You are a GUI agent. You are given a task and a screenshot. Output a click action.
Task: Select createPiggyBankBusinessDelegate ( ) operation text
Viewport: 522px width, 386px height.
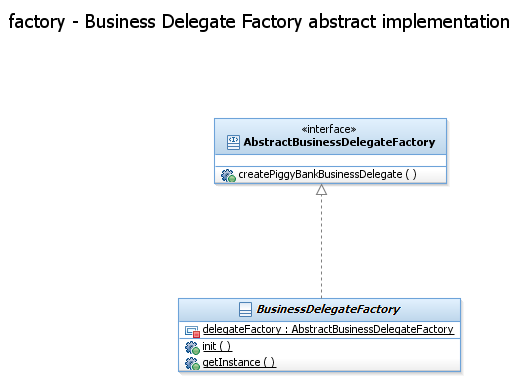point(327,174)
